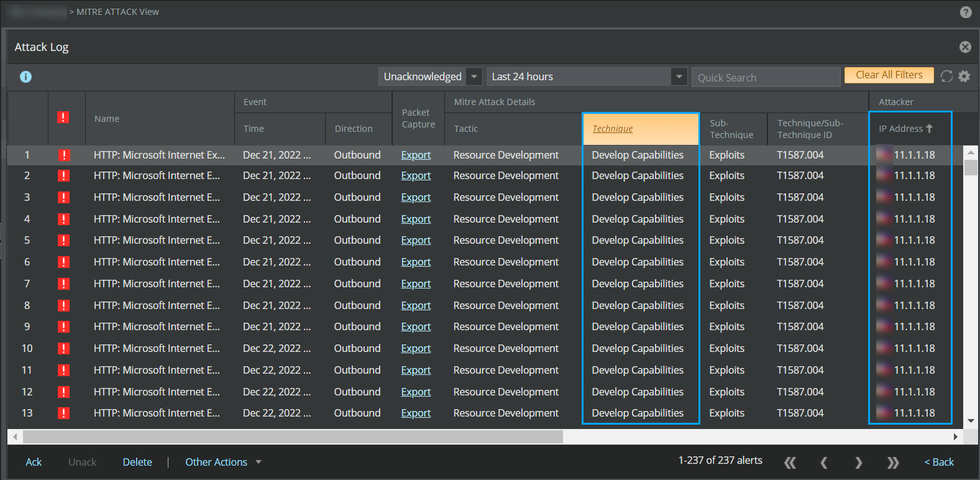Click the refresh icon beside Clear All Filters

click(x=946, y=76)
